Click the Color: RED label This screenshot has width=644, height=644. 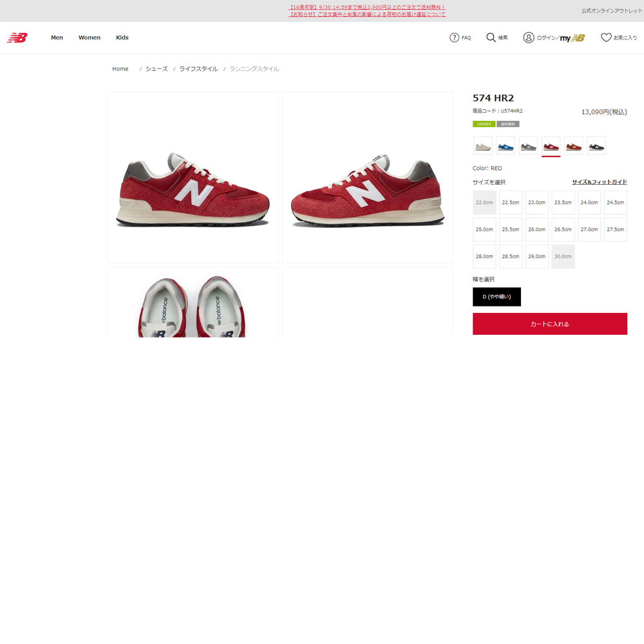click(487, 168)
